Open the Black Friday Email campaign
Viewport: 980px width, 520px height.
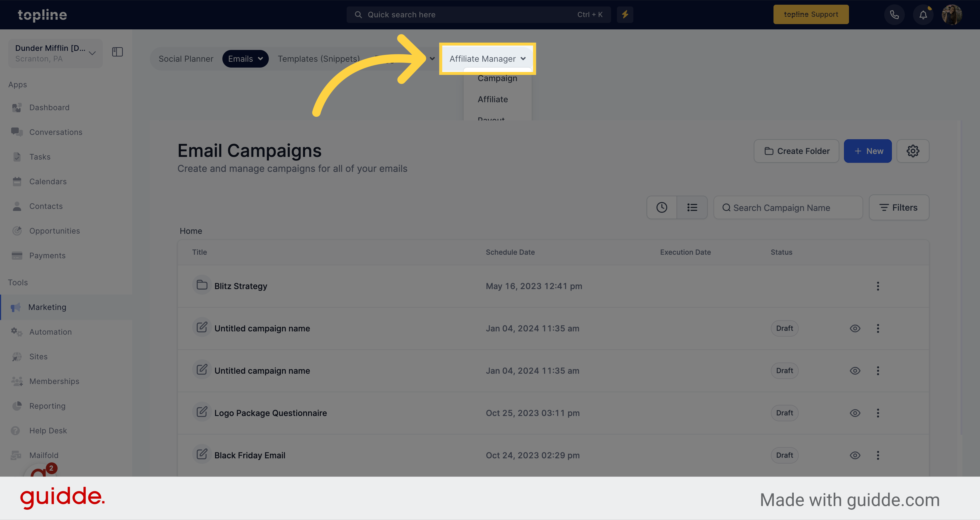250,455
